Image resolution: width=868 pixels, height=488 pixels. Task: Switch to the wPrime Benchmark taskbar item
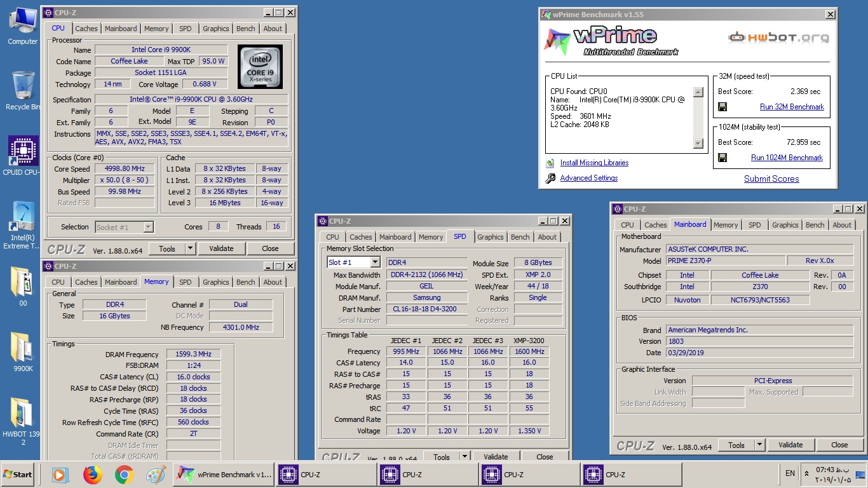pyautogui.click(x=224, y=475)
